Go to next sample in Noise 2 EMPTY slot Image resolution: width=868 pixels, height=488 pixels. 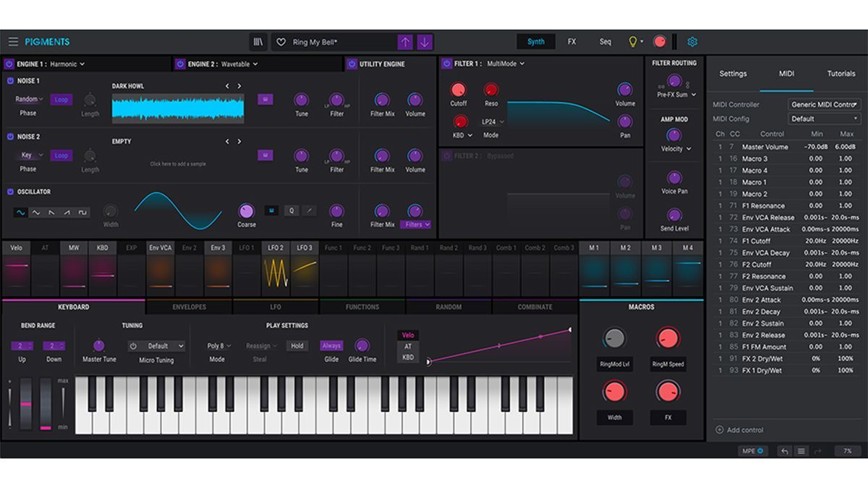239,142
